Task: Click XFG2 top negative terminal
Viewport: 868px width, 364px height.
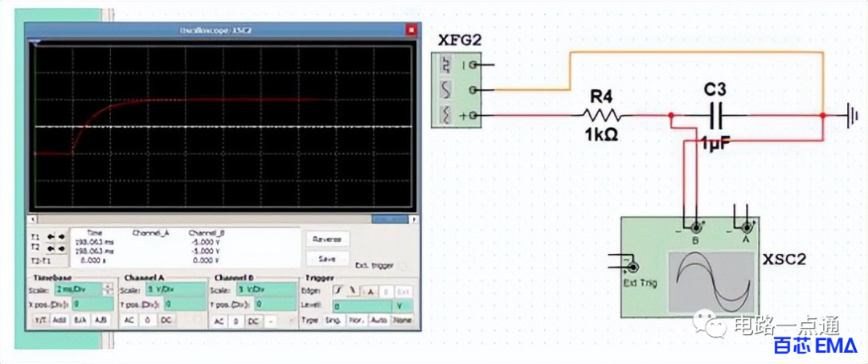Action: pos(474,65)
